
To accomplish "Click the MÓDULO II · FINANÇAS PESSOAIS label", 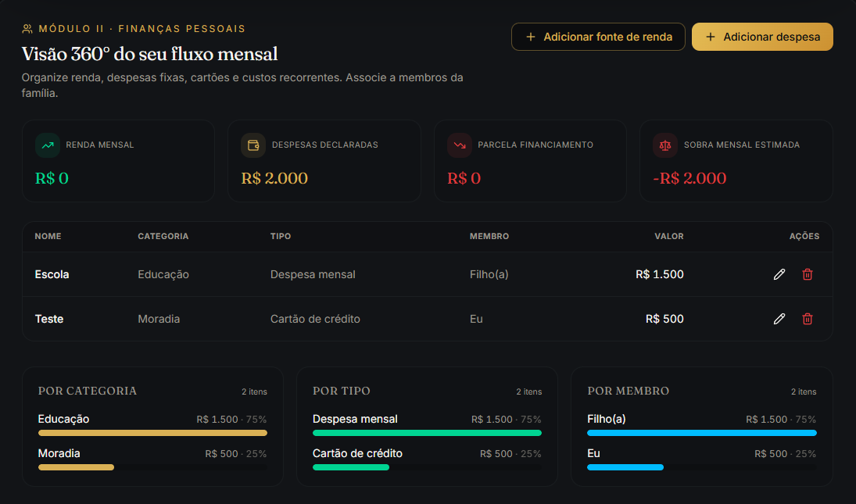I will [x=142, y=29].
